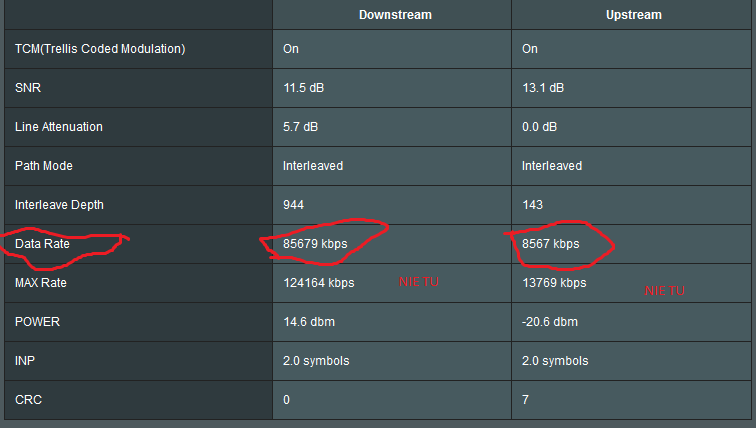Click the Upstream column header
This screenshot has width=756, height=428.
tap(633, 15)
